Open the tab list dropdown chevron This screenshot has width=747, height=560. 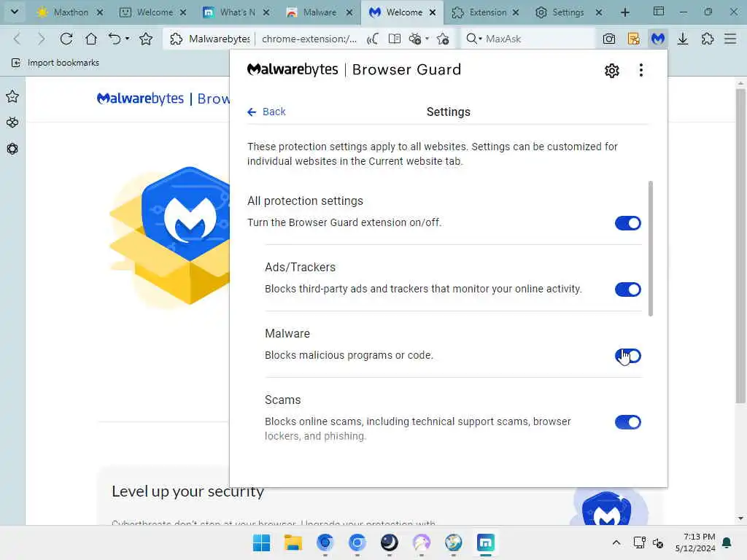coord(15,12)
